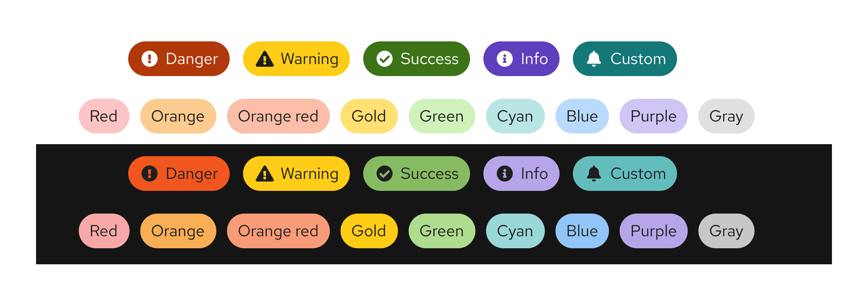Click the bell icon in light-teal Custom label

pyautogui.click(x=594, y=174)
